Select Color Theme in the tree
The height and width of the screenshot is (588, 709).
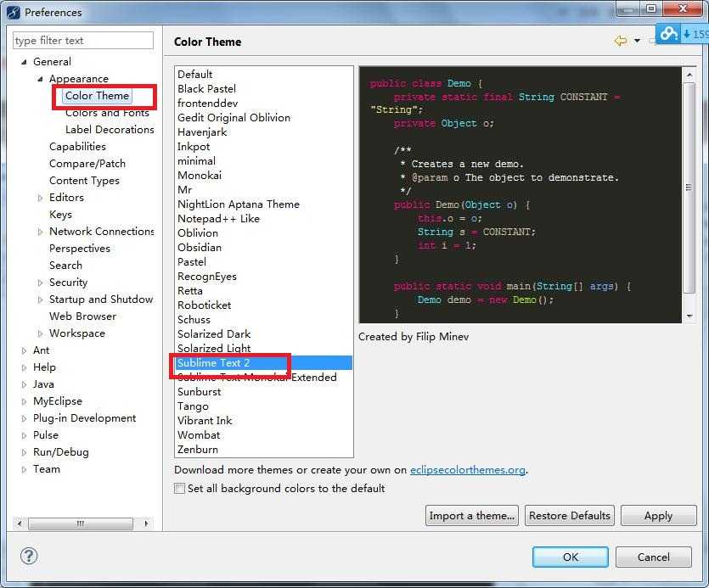97,96
